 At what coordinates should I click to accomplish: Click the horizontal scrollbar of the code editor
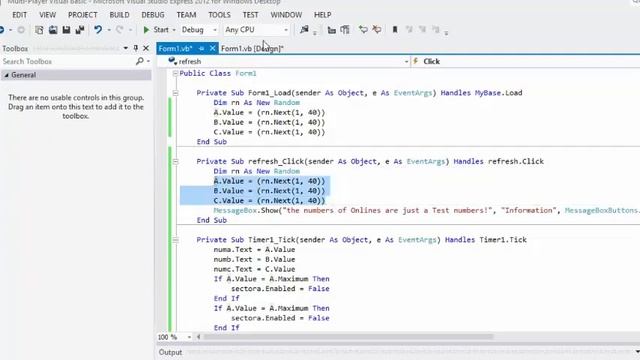pos(348,337)
